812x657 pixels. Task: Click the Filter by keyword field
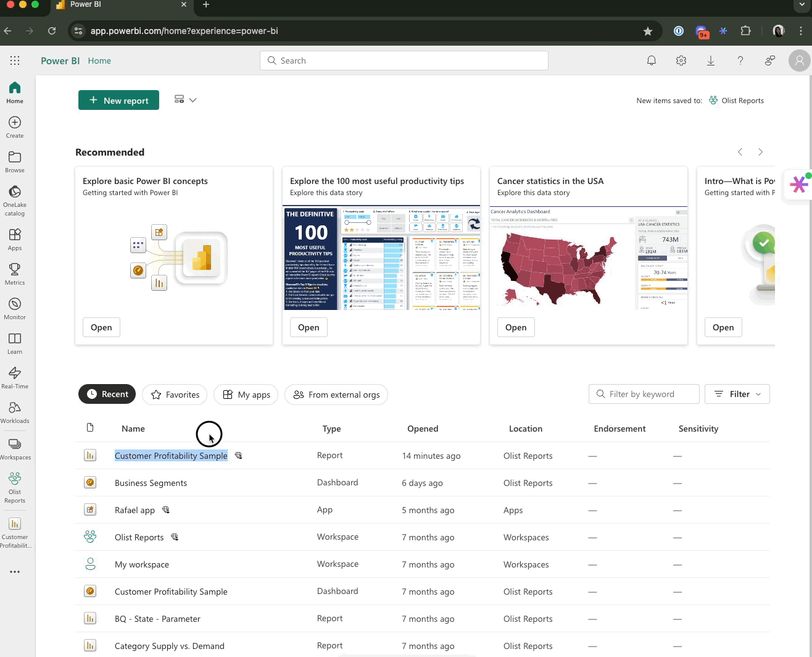coord(644,394)
